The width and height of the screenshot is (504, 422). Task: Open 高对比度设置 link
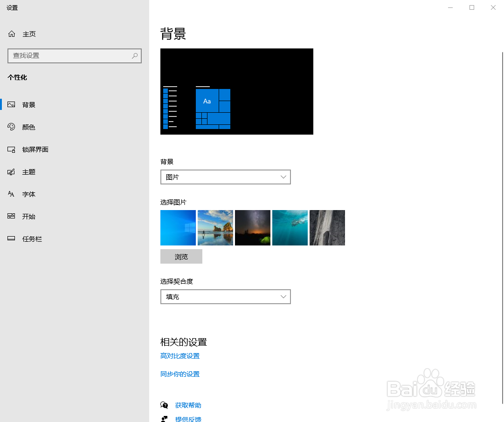180,355
